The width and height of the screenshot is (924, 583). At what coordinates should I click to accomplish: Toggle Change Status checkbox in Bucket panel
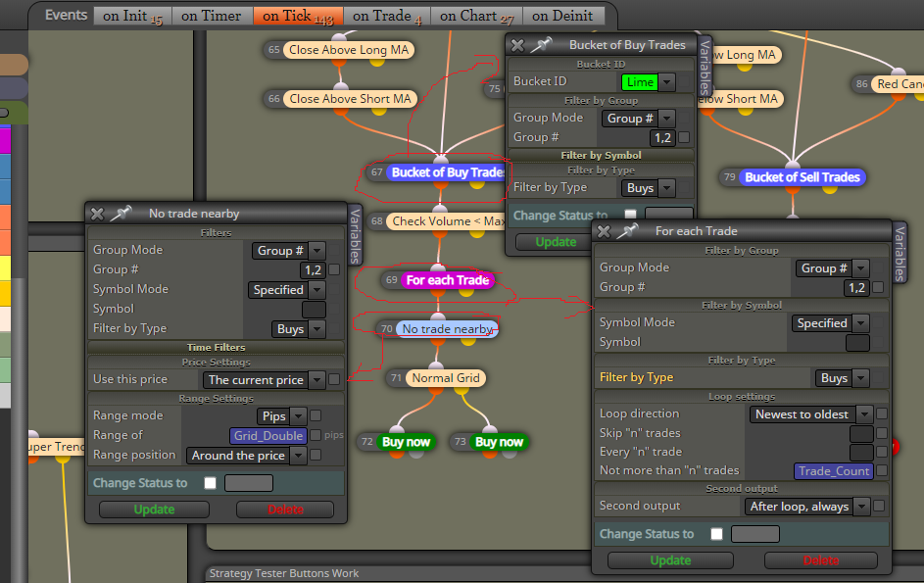[x=631, y=215]
